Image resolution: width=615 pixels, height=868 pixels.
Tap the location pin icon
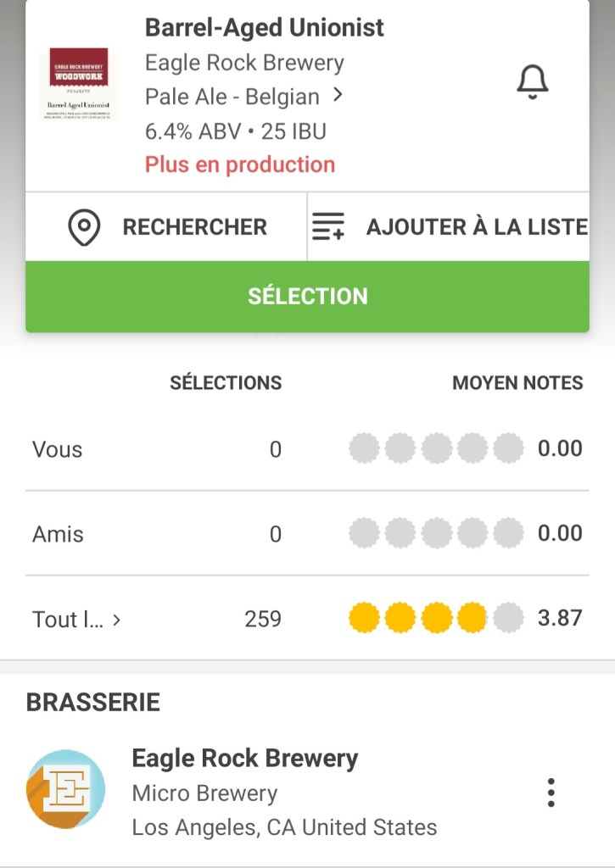pyautogui.click(x=84, y=227)
